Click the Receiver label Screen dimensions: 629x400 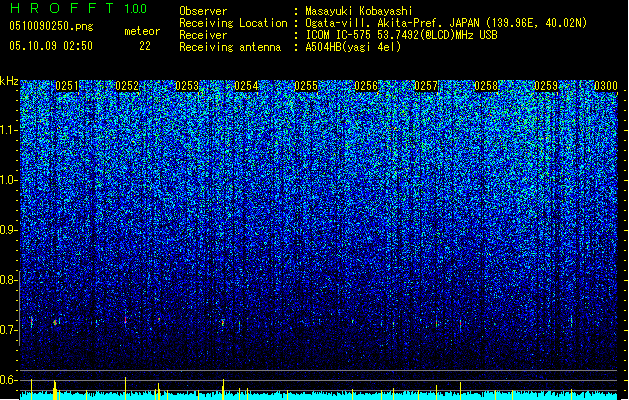203,35
